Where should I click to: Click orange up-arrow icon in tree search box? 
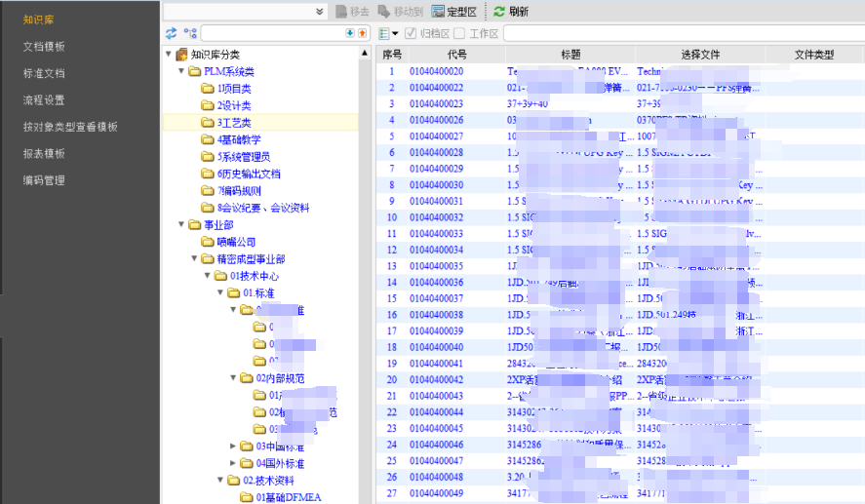(363, 34)
